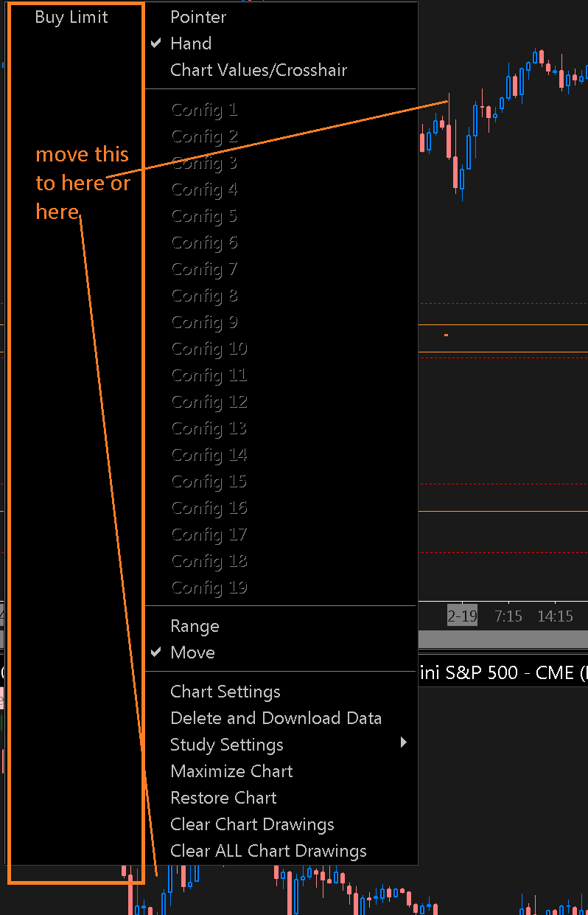The image size is (588, 915).
Task: Click Maximize Chart
Action: pos(231,771)
